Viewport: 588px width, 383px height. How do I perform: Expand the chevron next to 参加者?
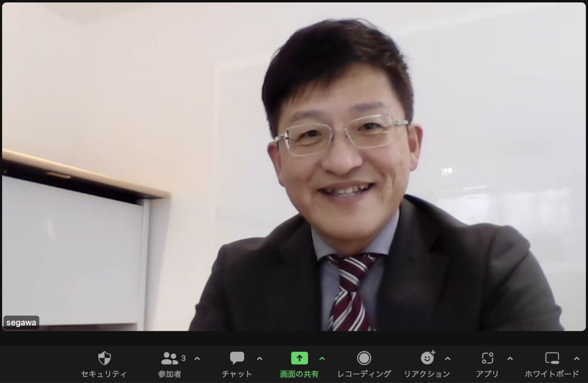(197, 359)
